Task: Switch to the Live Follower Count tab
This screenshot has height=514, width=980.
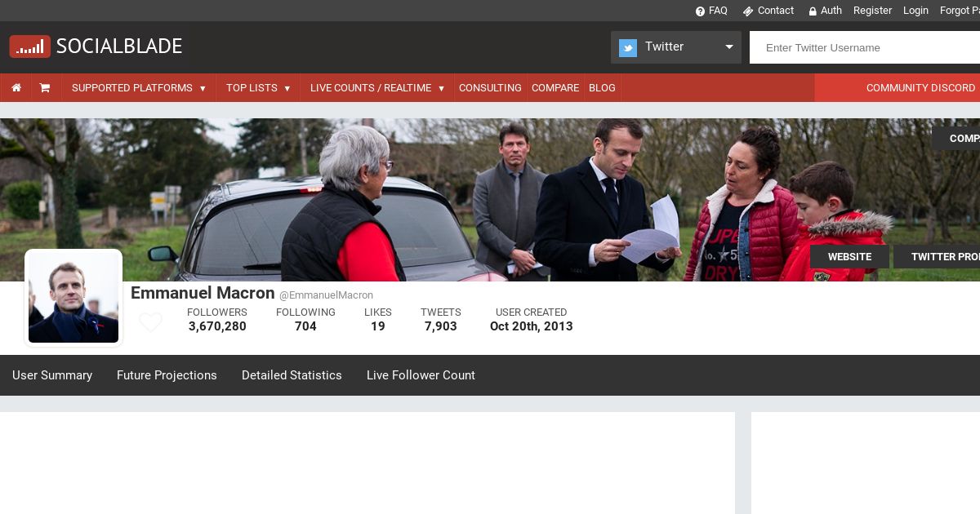Action: point(421,375)
